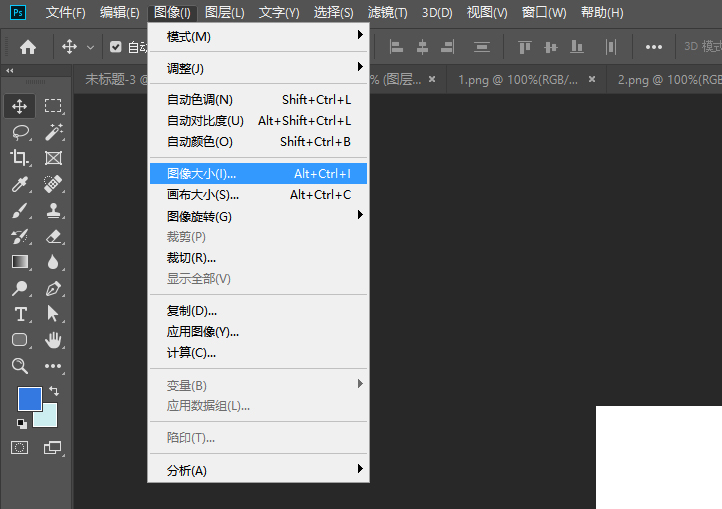Select the Blur tool
Viewport: 722px width, 509px height.
(53, 262)
